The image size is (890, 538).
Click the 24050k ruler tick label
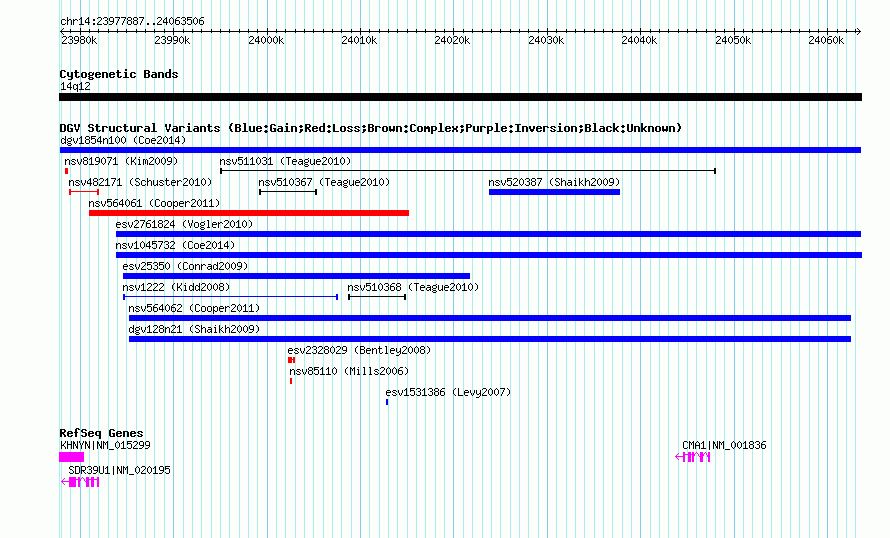point(733,40)
